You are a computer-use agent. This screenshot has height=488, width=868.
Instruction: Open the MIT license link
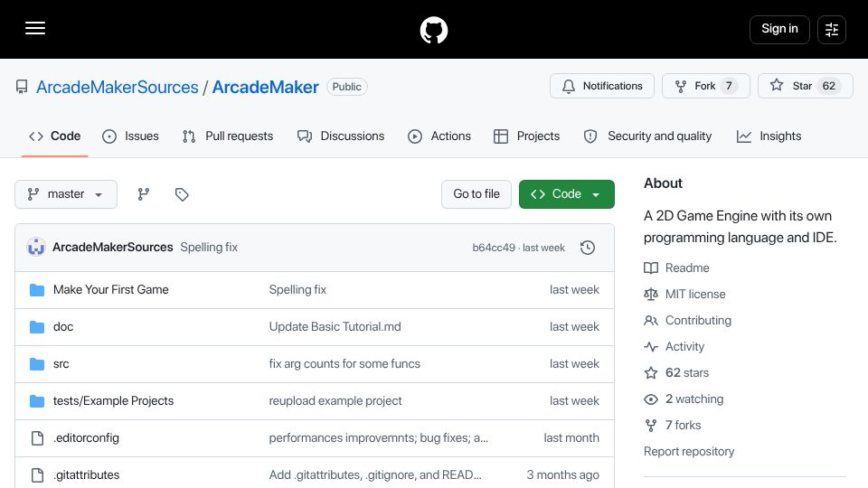click(684, 294)
